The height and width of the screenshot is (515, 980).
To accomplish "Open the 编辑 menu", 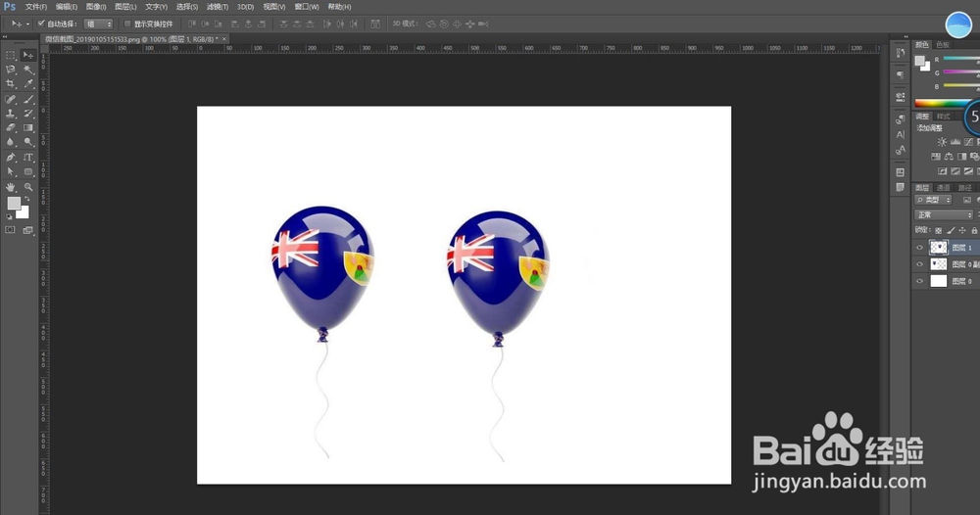I will click(x=67, y=7).
